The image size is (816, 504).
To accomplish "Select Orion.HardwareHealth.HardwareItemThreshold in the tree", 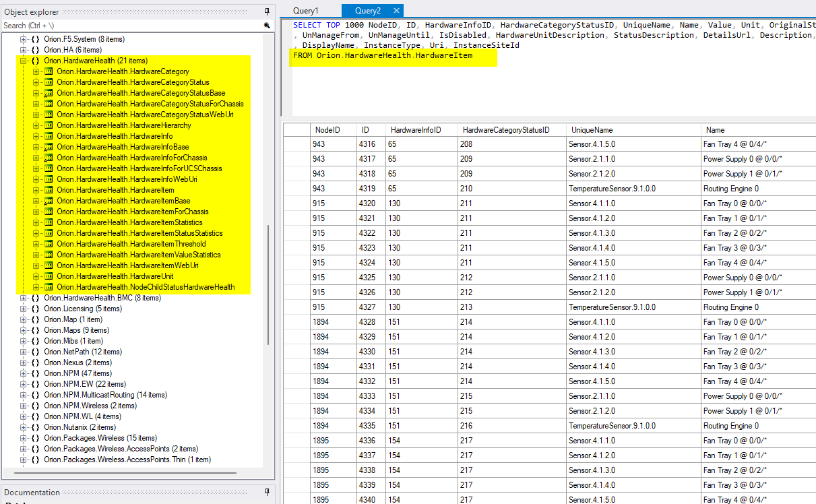I will tap(131, 244).
